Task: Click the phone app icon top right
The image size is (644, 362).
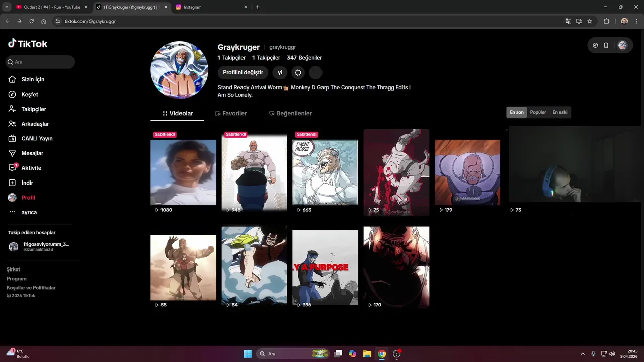Action: tap(606, 45)
